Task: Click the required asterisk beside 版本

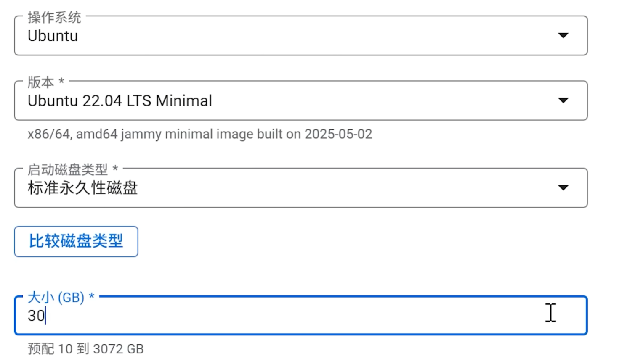Action: coord(61,82)
